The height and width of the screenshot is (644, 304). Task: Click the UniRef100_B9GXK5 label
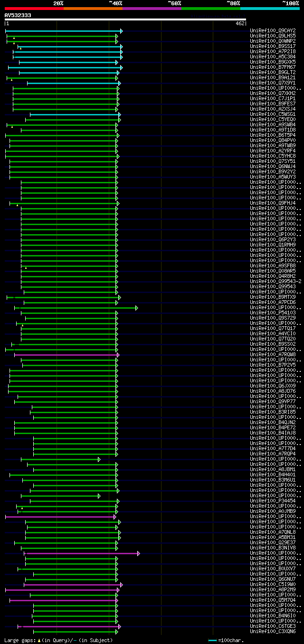(x=273, y=62)
